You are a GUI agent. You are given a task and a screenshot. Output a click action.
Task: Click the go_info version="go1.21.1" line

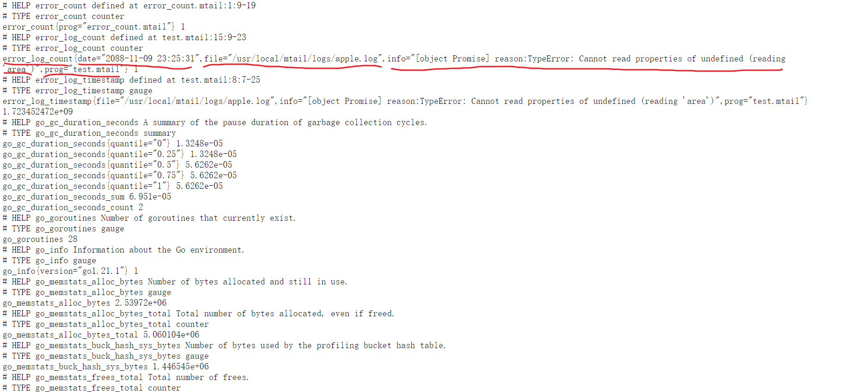coord(70,271)
